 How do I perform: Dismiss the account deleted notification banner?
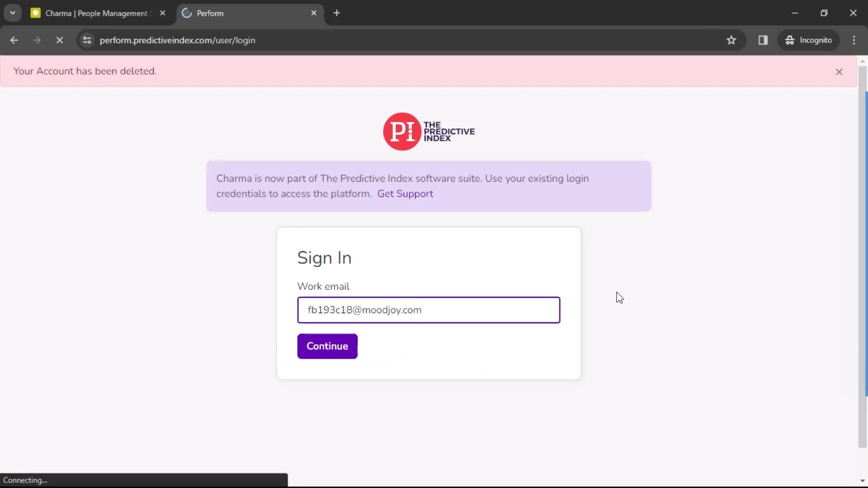[839, 72]
